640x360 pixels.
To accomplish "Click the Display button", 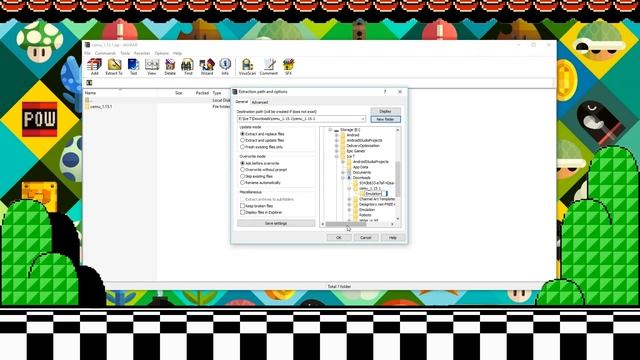I will click(385, 111).
